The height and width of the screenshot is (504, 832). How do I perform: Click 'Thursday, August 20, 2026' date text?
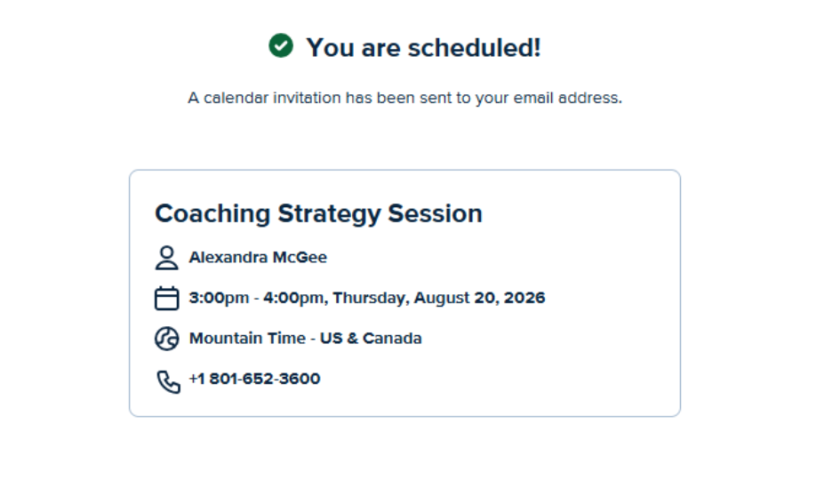[x=439, y=298]
